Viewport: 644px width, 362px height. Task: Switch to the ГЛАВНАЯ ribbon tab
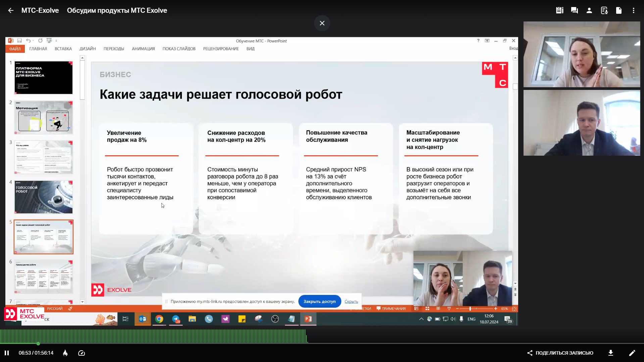pos(38,49)
